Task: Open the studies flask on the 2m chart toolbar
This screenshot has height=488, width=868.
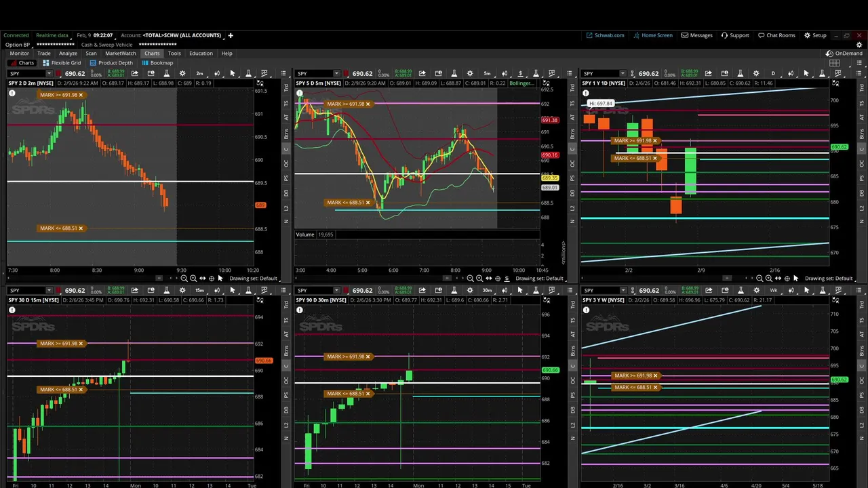Action: (x=167, y=73)
